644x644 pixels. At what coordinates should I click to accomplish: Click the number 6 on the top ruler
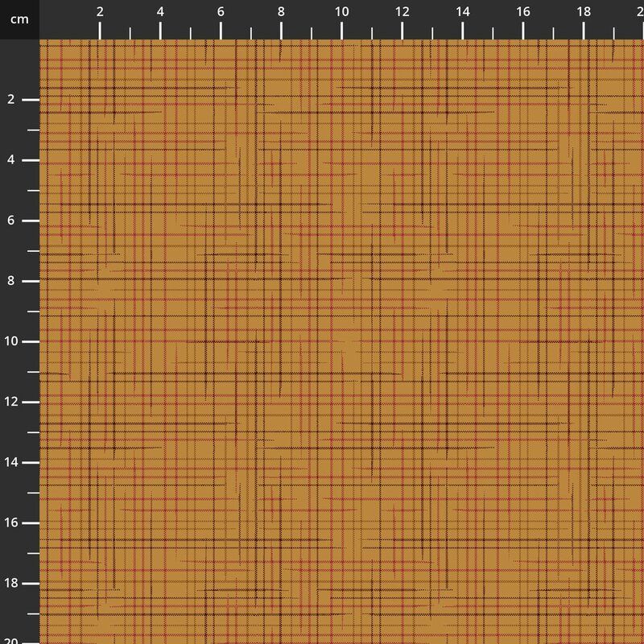coord(220,13)
